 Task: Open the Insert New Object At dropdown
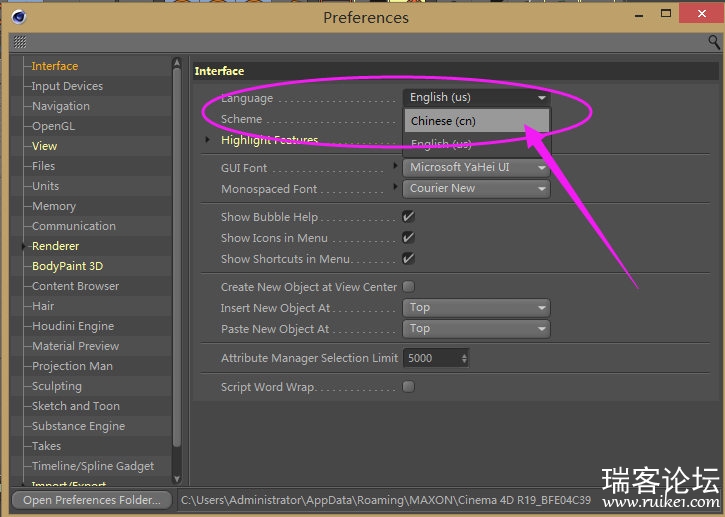tap(476, 308)
